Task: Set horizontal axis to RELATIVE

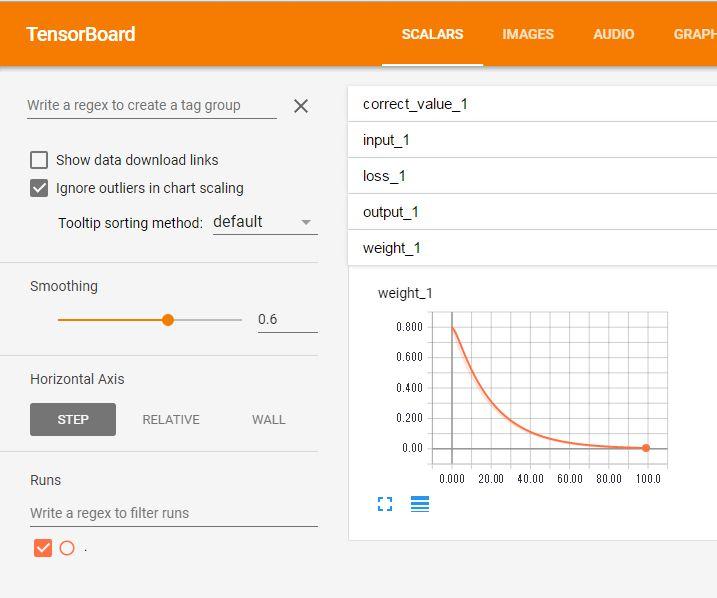Action: (x=171, y=420)
